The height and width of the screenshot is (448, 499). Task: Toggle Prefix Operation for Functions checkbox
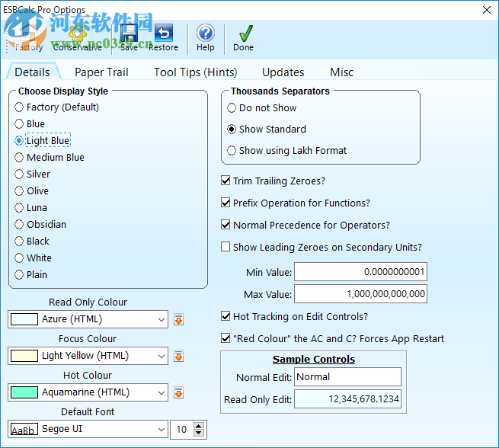(x=226, y=203)
